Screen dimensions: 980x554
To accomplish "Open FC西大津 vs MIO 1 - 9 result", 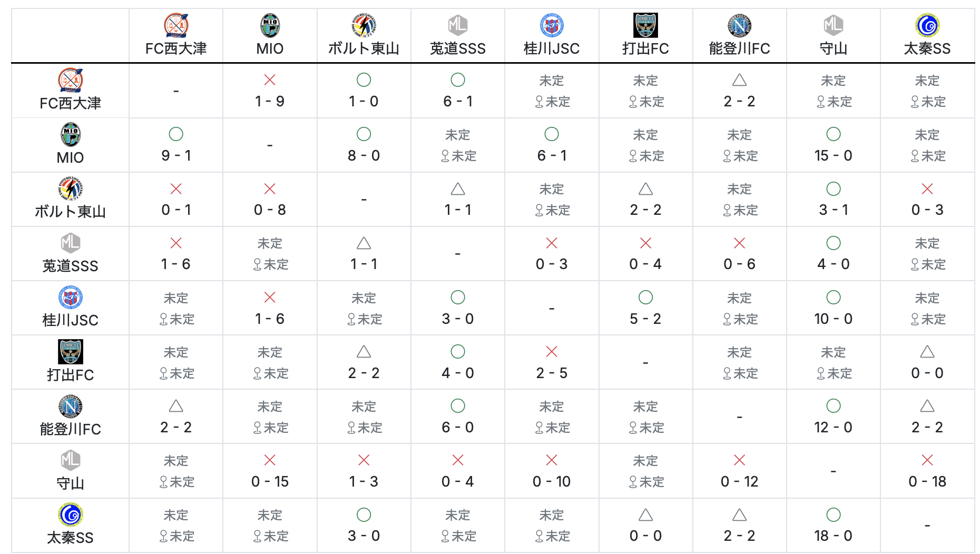I will pos(270,101).
